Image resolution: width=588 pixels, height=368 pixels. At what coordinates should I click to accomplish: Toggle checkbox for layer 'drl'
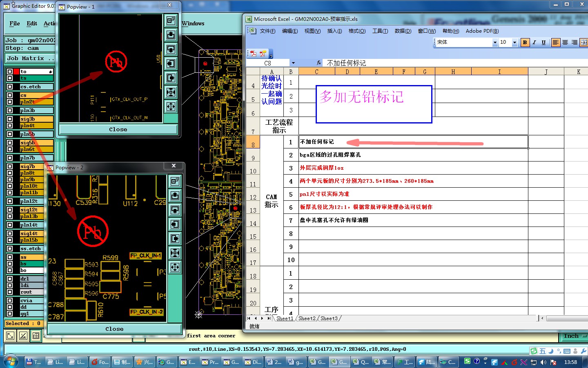(10, 279)
